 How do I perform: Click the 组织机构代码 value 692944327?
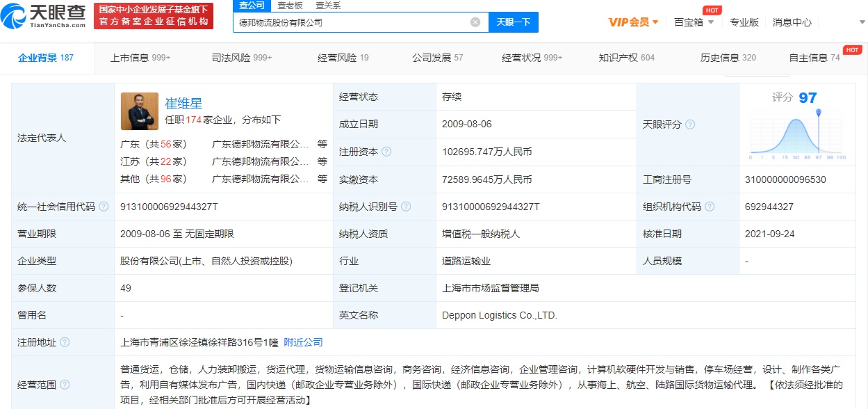[x=769, y=207]
